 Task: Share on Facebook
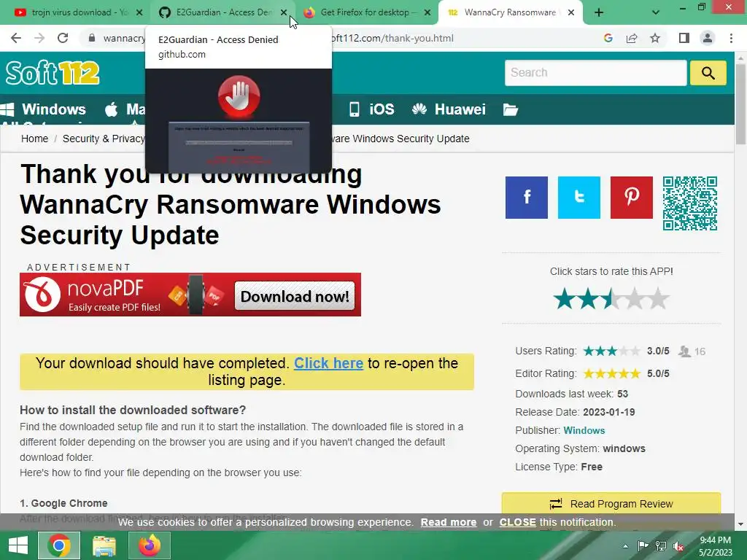pyautogui.click(x=527, y=197)
